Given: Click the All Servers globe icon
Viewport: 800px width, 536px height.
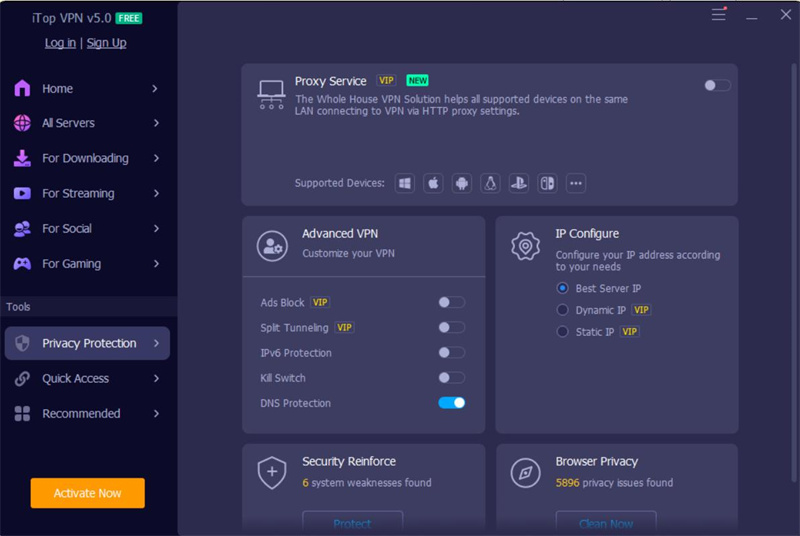Looking at the screenshot, I should [x=22, y=123].
